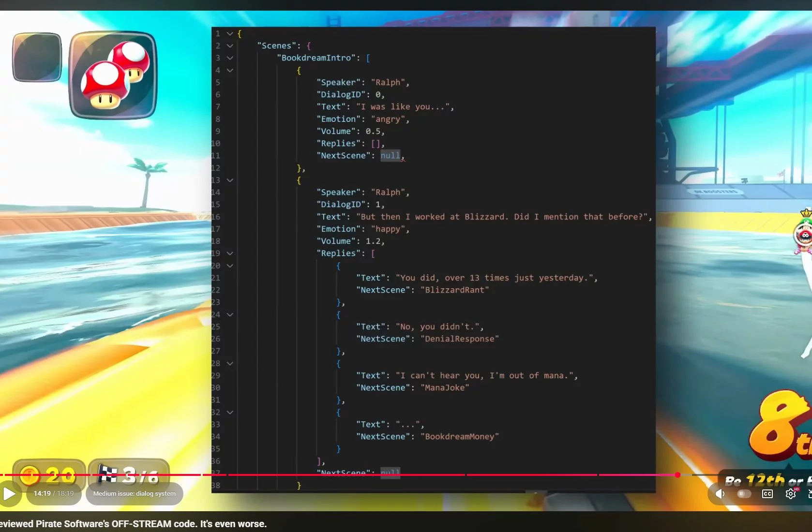Collapse the "Replies" array chevron at line 19
Screen dimensions: 812x532
tap(230, 253)
